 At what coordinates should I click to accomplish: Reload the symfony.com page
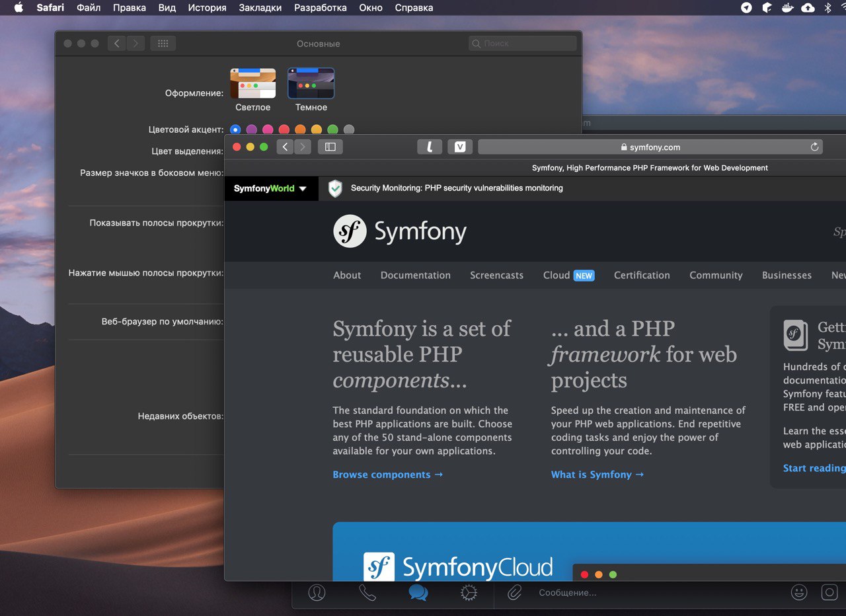814,147
